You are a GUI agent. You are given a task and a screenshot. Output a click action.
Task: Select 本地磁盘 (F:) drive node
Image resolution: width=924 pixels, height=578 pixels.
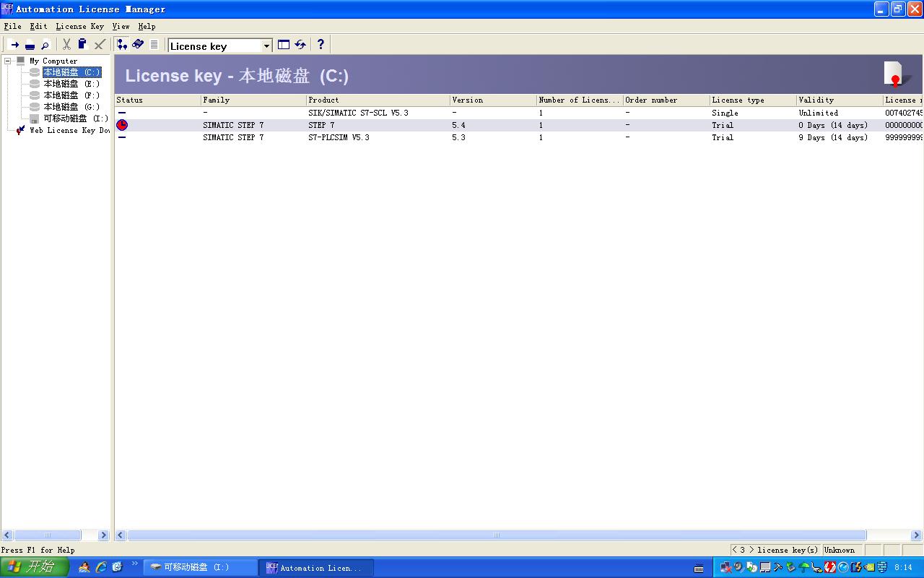71,95
